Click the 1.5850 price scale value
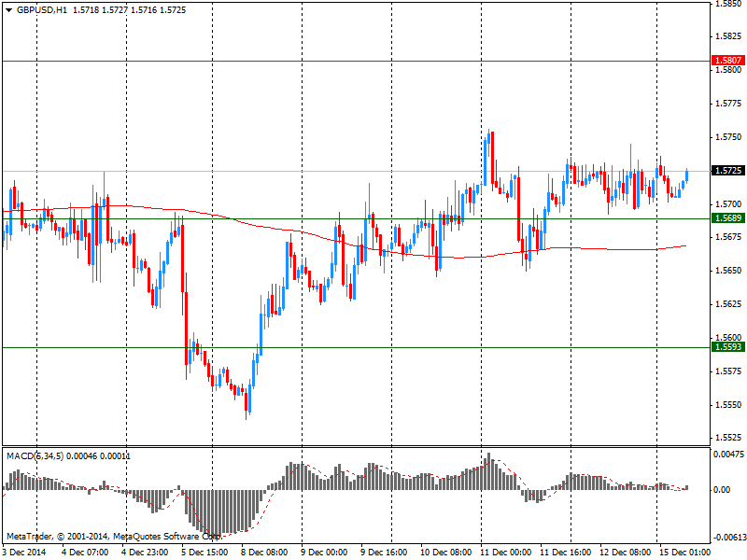Image resolution: width=747 pixels, height=560 pixels. coord(727,4)
